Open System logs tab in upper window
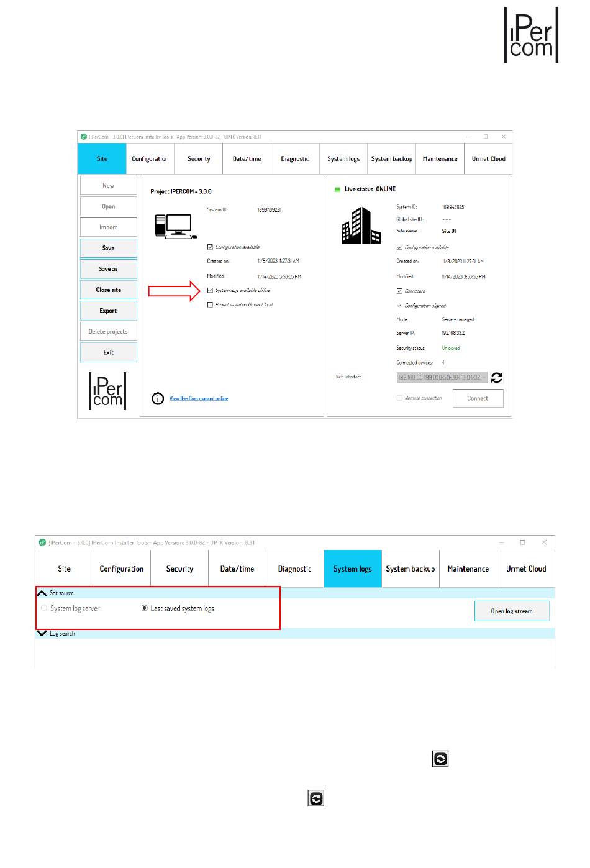 point(343,158)
